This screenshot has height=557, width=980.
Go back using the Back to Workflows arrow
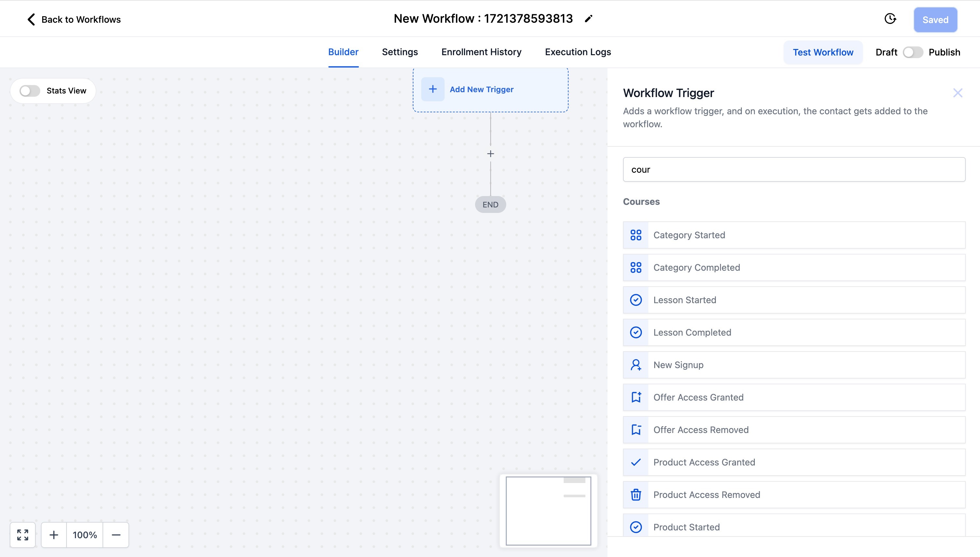(31, 19)
